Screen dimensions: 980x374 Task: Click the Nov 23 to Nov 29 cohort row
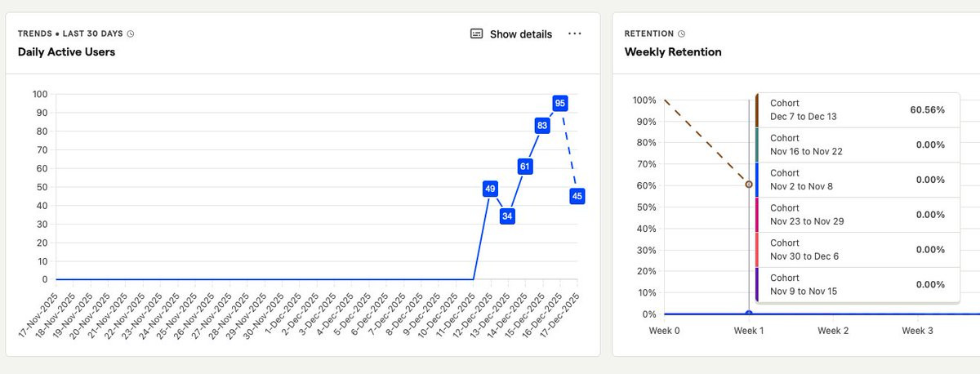857,215
